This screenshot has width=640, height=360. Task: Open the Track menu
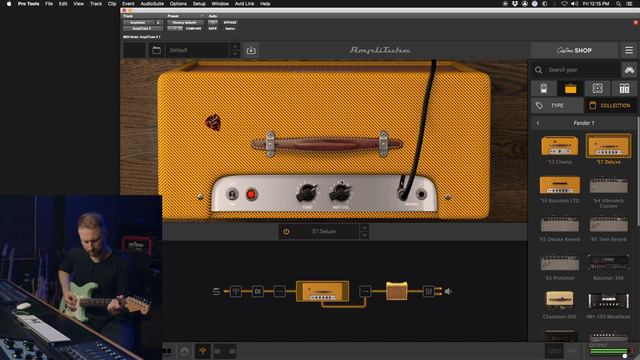pyautogui.click(x=96, y=4)
